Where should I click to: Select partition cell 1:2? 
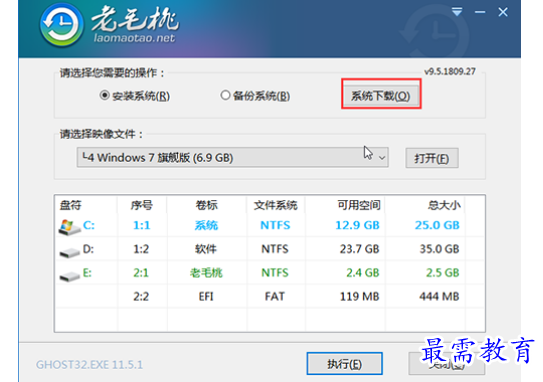click(141, 249)
